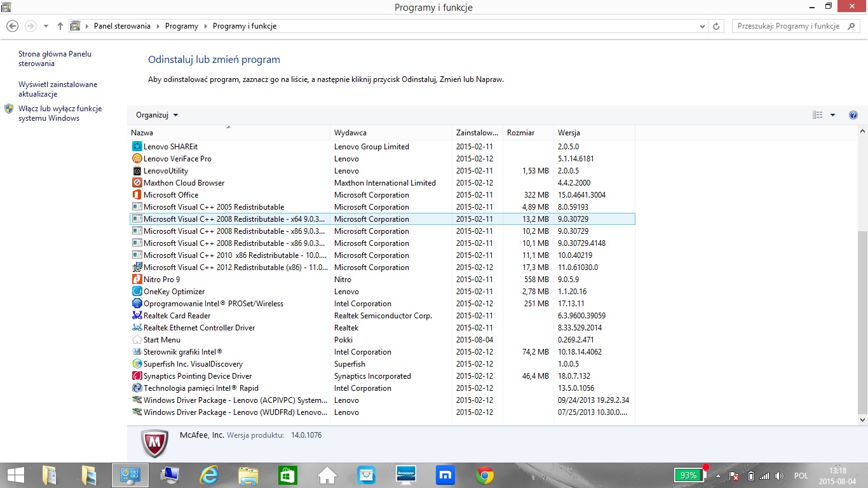Click the Visual C++ 2010 x86 Redistributable icon
The image size is (868, 488).
click(137, 255)
